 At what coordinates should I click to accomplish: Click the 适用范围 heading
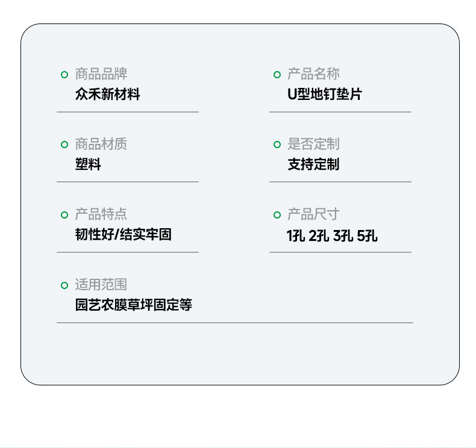(x=101, y=285)
